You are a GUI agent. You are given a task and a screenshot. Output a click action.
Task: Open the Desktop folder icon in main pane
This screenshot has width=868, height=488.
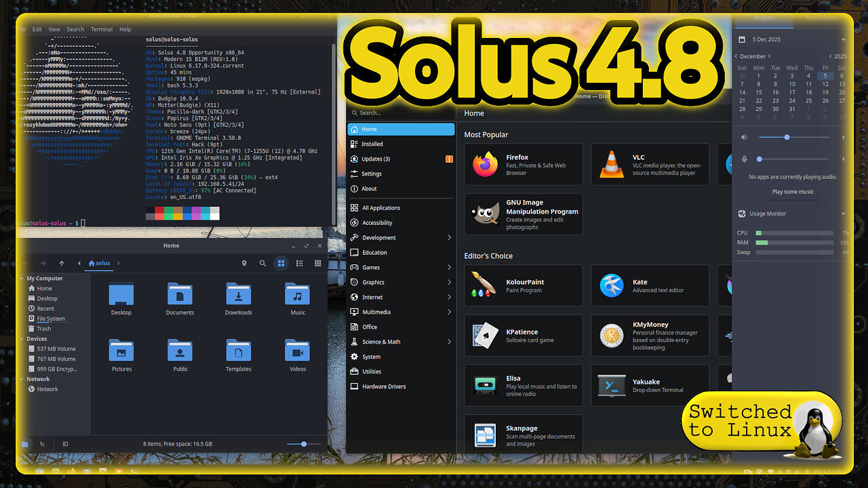(121, 298)
